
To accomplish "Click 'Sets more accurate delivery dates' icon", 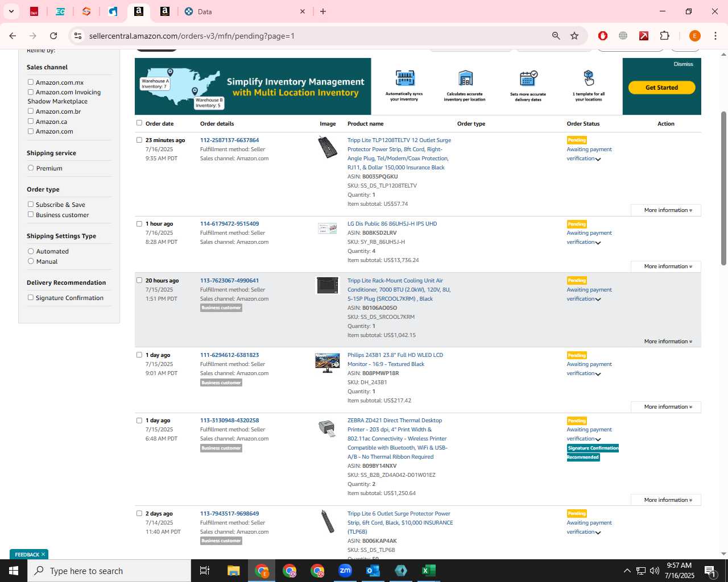I will pyautogui.click(x=528, y=78).
